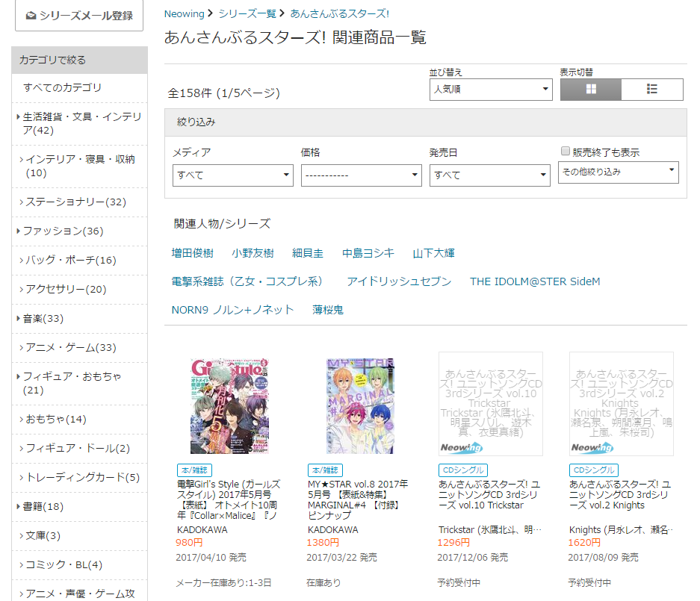
Task: Expand the 書籍(18) category
Action: [x=43, y=506]
